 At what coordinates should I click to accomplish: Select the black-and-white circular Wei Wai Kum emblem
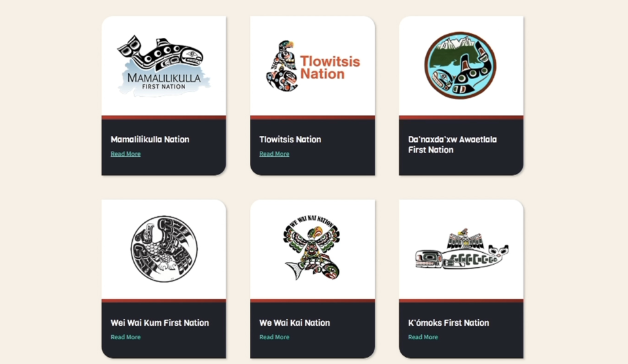click(x=164, y=249)
